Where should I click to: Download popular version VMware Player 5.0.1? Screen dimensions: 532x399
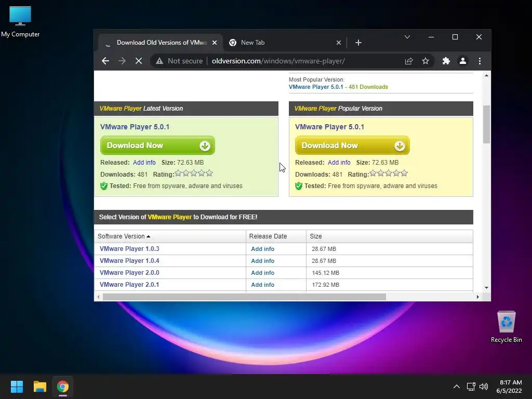pyautogui.click(x=352, y=145)
